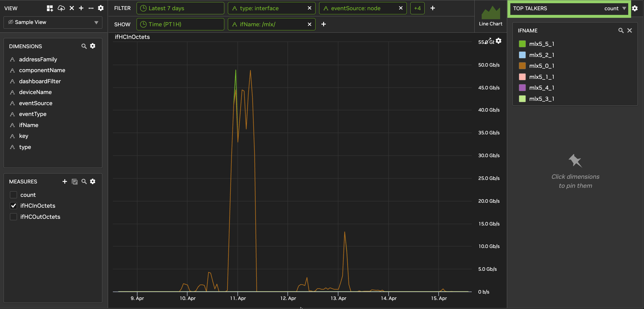Select the deviceName dimension

pyautogui.click(x=35, y=92)
